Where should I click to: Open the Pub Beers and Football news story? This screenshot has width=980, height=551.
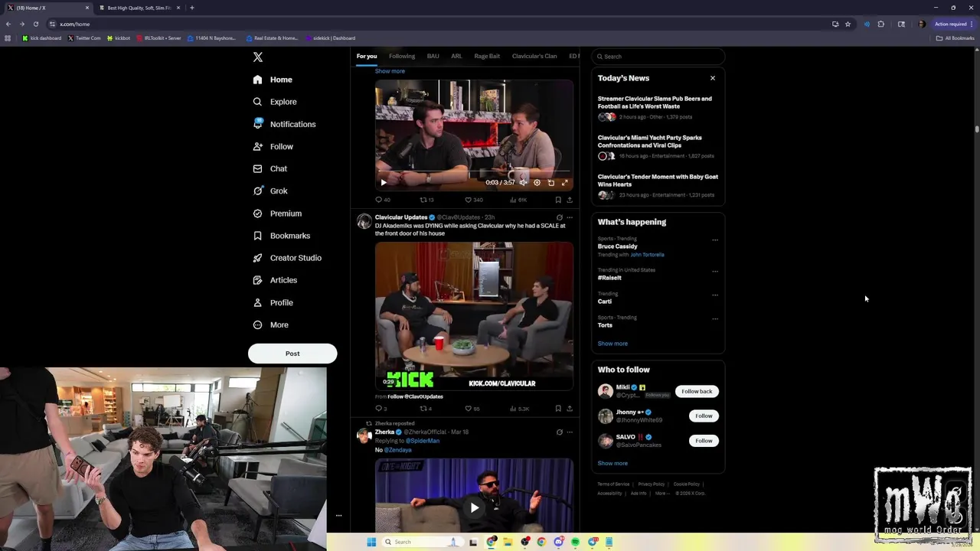coord(655,103)
